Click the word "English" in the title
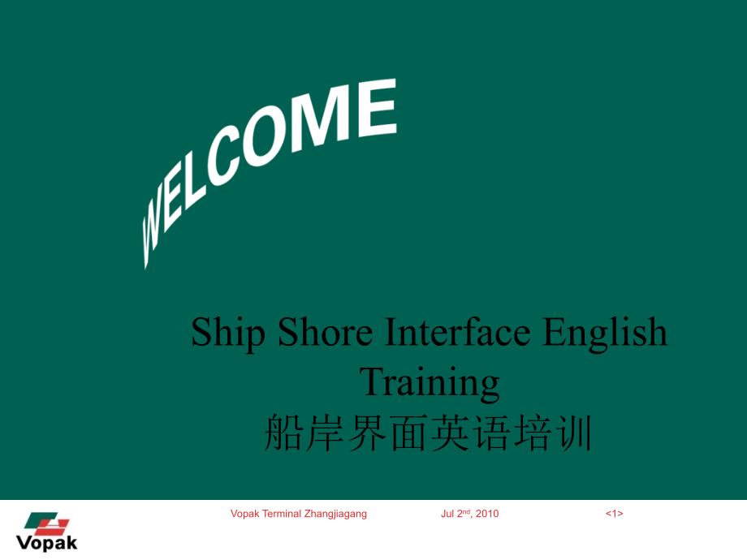Image resolution: width=747 pixels, height=560 pixels. point(604,334)
